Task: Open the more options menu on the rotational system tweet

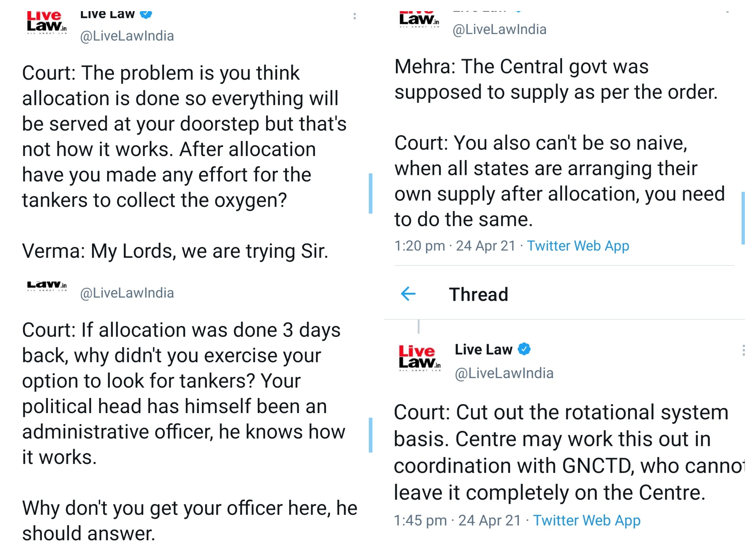Action: coord(743,350)
